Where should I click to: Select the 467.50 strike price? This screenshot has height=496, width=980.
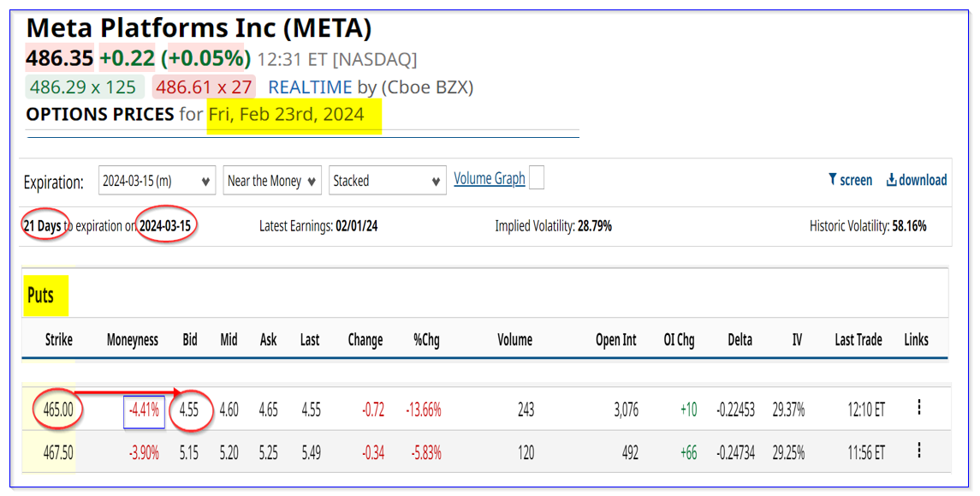[58, 453]
